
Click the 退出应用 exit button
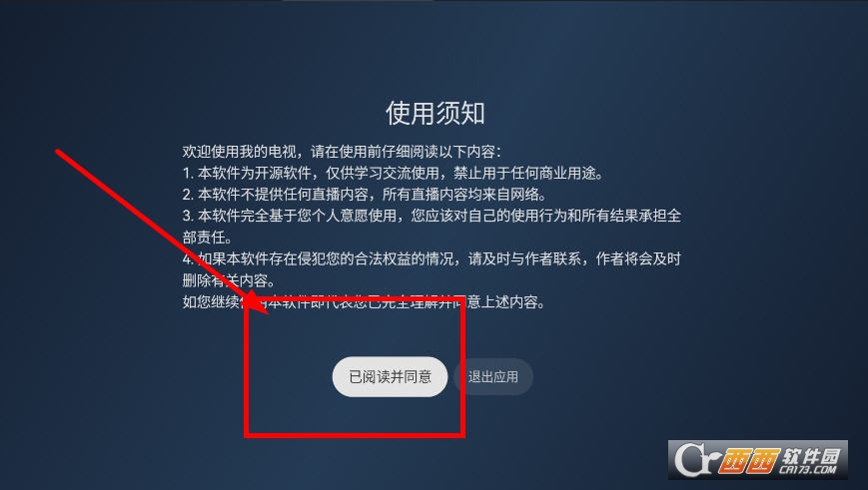tap(493, 376)
